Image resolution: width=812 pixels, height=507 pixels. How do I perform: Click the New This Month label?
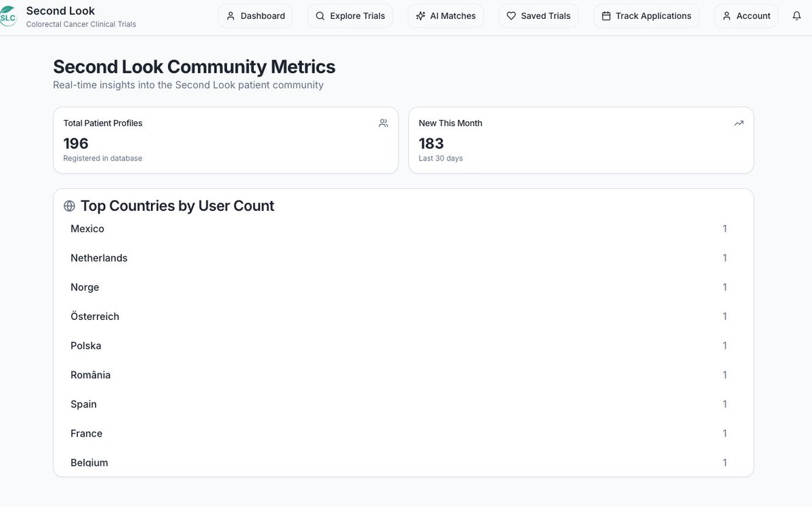[x=450, y=123]
